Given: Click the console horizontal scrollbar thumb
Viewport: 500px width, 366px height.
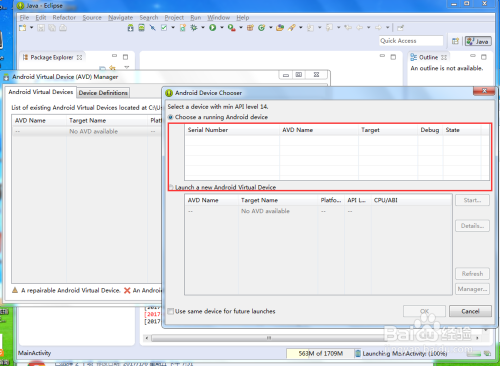Looking at the screenshot, I should (x=268, y=338).
